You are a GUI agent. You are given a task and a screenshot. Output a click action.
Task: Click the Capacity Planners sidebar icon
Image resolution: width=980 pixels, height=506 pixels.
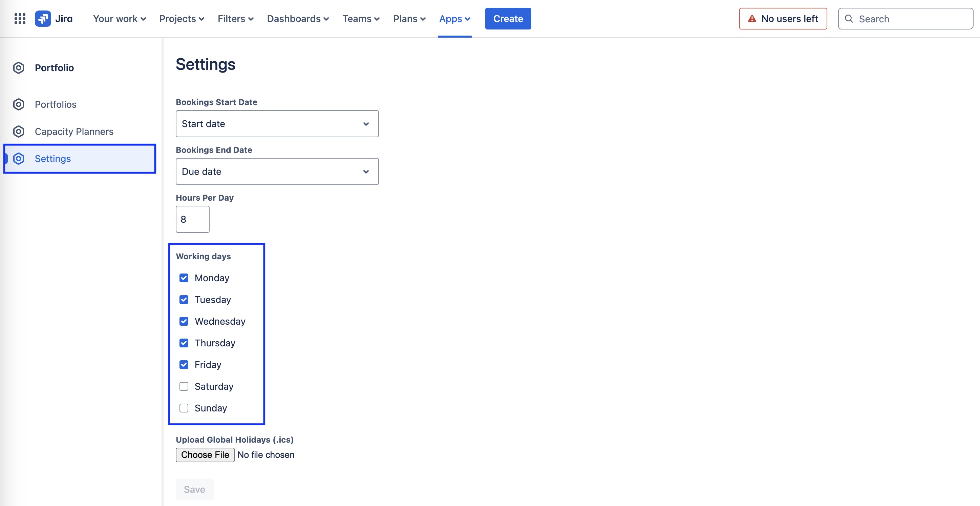tap(19, 131)
